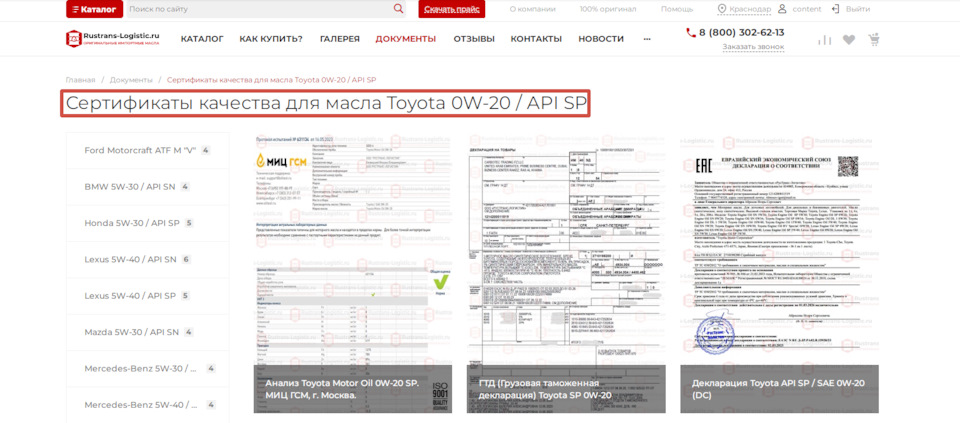This screenshot has width=960, height=423.
Task: Change city via Краснодар link
Action: pos(750,9)
